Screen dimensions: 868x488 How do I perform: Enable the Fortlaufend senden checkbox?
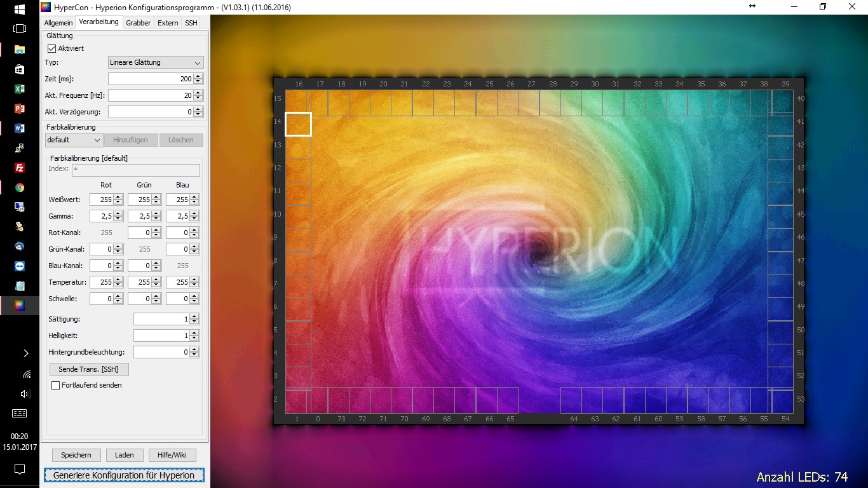click(x=56, y=385)
